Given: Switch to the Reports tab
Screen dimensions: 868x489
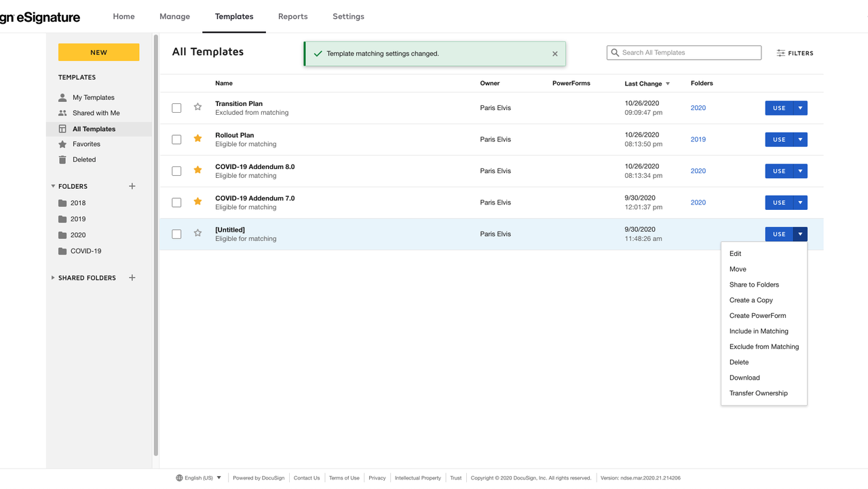Looking at the screenshot, I should pyautogui.click(x=293, y=16).
